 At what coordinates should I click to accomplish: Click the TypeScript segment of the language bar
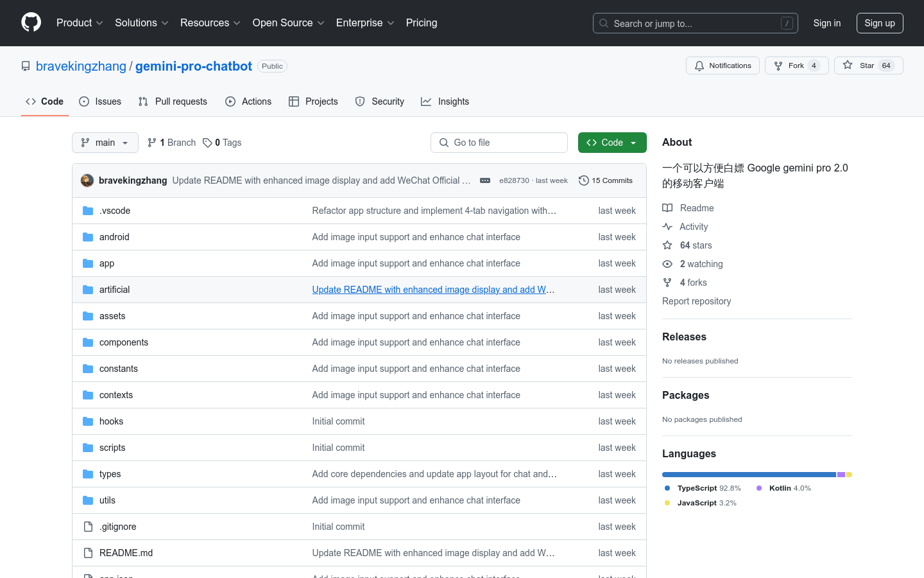pos(748,475)
